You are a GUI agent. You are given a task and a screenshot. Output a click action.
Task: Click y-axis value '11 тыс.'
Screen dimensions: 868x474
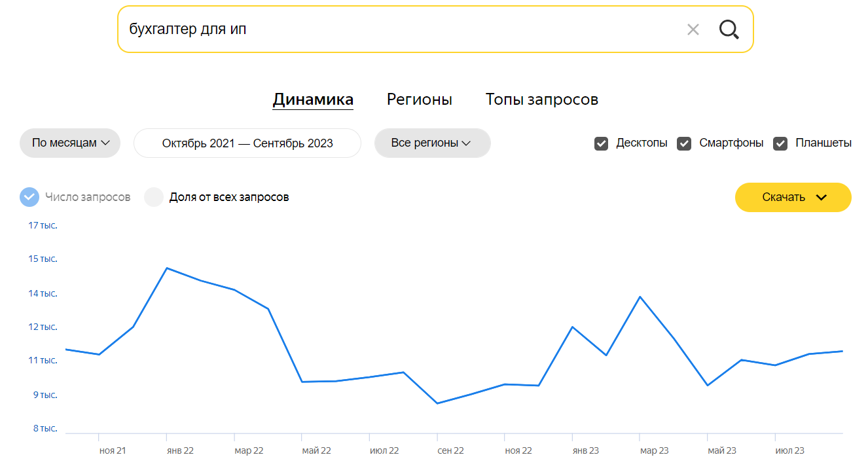click(x=43, y=361)
